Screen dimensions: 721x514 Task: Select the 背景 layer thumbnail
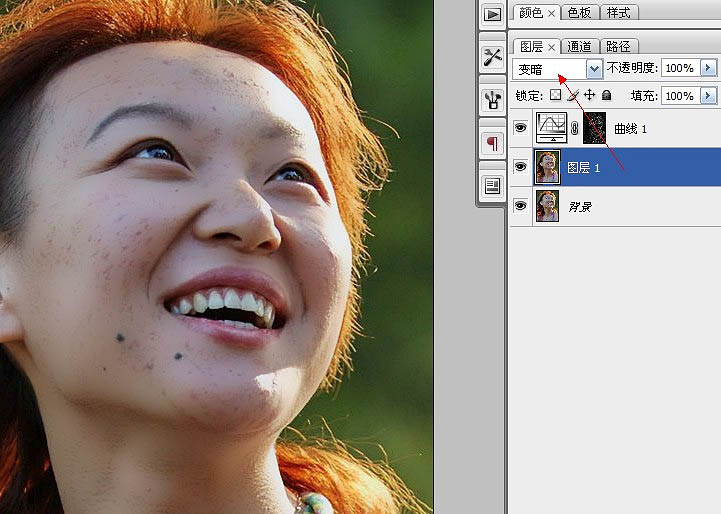548,206
